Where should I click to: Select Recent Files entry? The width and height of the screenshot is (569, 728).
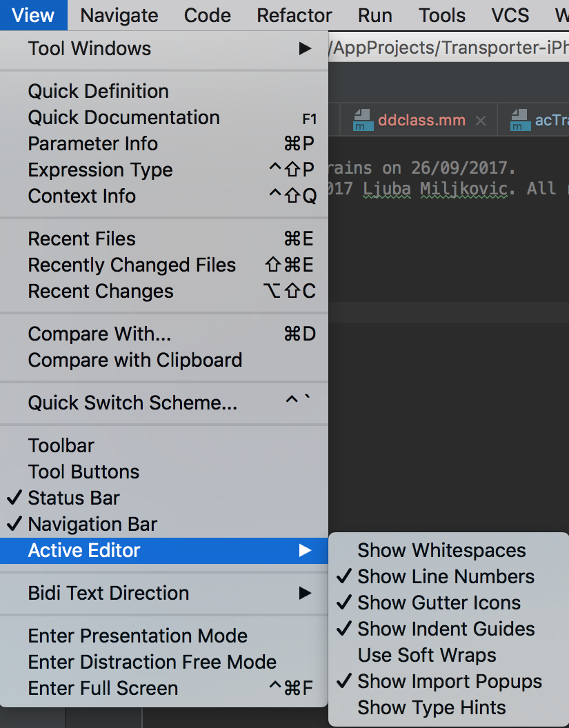(82, 239)
